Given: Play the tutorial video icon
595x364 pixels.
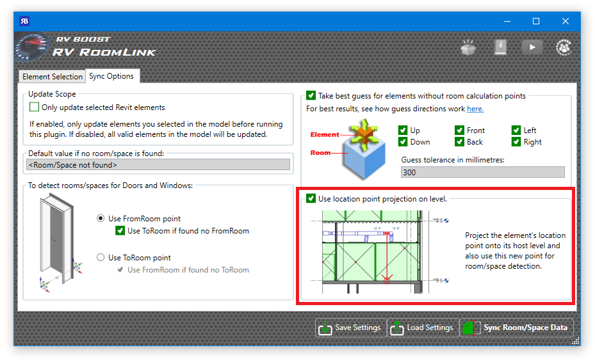Looking at the screenshot, I should pos(532,47).
